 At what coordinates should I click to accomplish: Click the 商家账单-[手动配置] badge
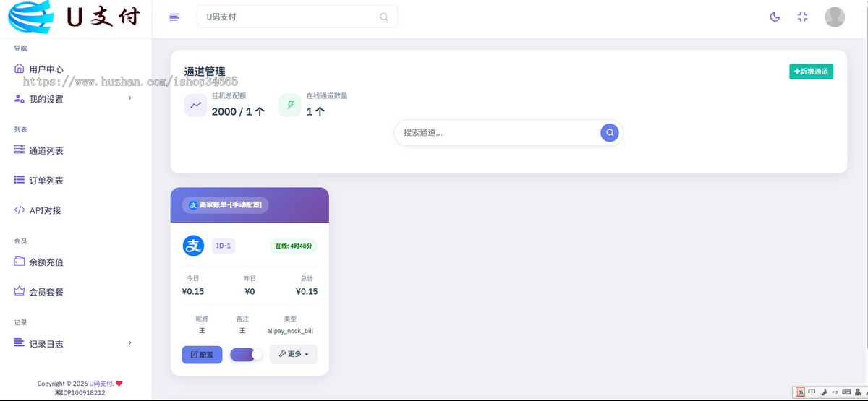coord(226,205)
